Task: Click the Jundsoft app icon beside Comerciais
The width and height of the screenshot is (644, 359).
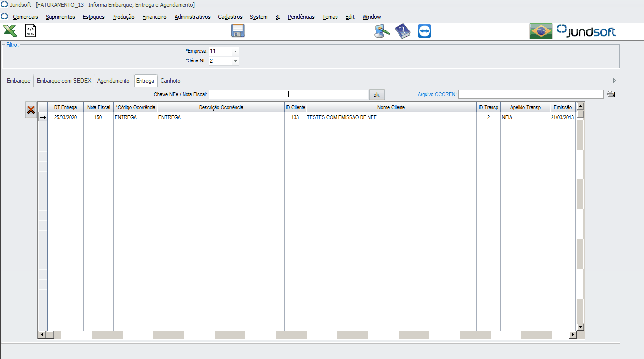Action: pos(4,16)
